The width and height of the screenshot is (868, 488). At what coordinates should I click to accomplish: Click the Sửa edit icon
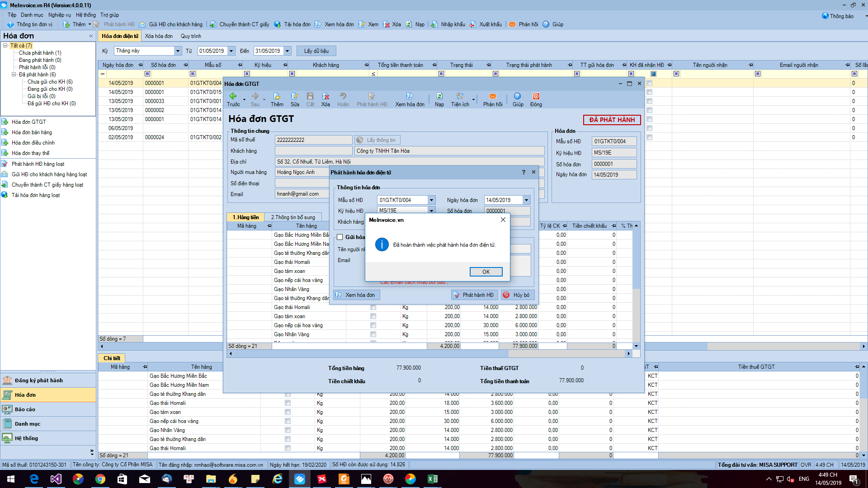pyautogui.click(x=295, y=96)
